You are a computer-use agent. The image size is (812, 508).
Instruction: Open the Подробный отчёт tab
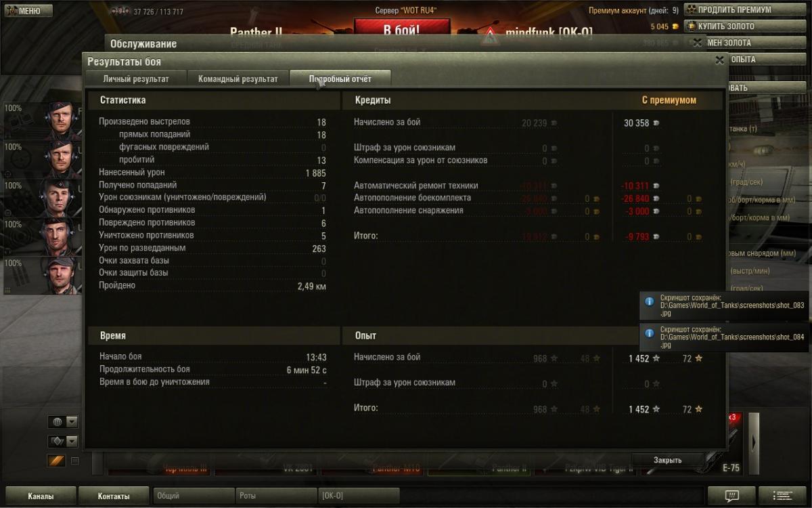point(340,79)
